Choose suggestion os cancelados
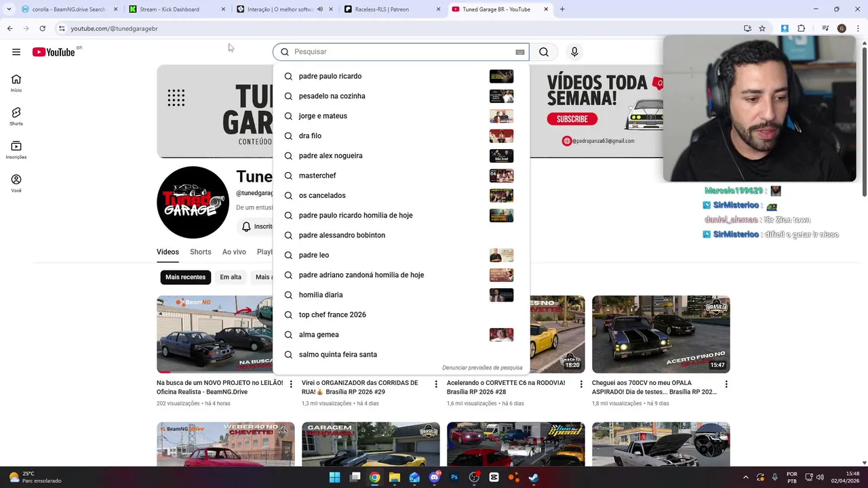The image size is (868, 488). 401,195
